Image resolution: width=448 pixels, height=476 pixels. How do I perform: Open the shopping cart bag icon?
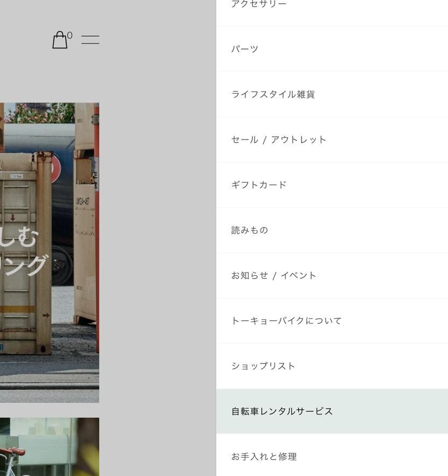(60, 40)
